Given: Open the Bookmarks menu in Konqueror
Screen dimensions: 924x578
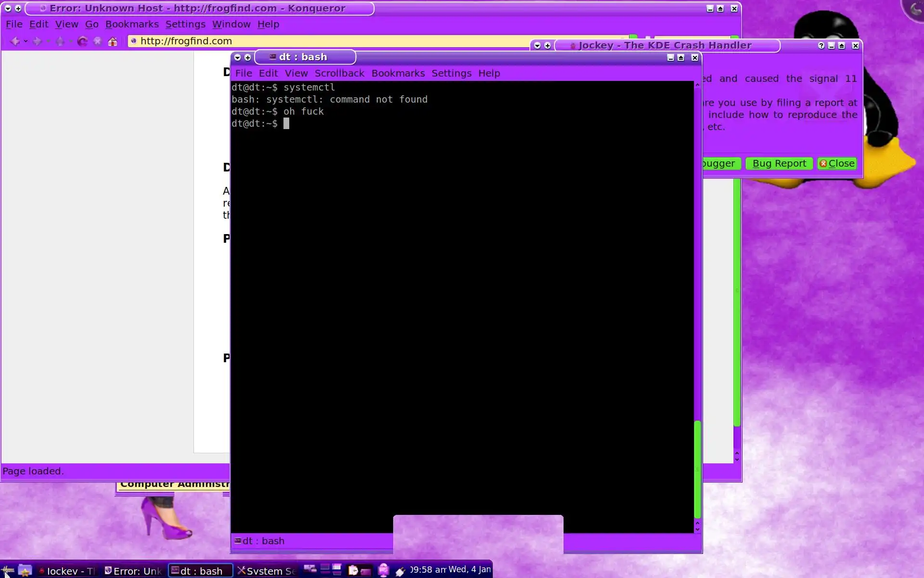Looking at the screenshot, I should [132, 24].
